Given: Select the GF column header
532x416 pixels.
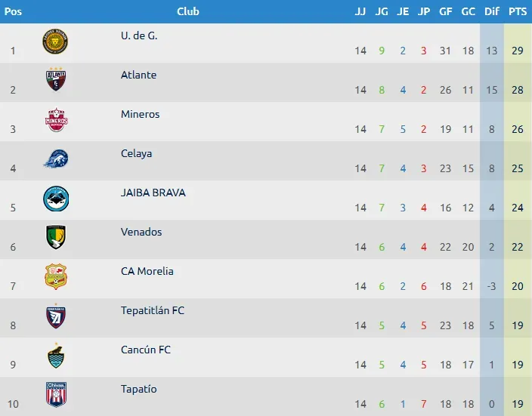Looking at the screenshot, I should pos(446,11).
